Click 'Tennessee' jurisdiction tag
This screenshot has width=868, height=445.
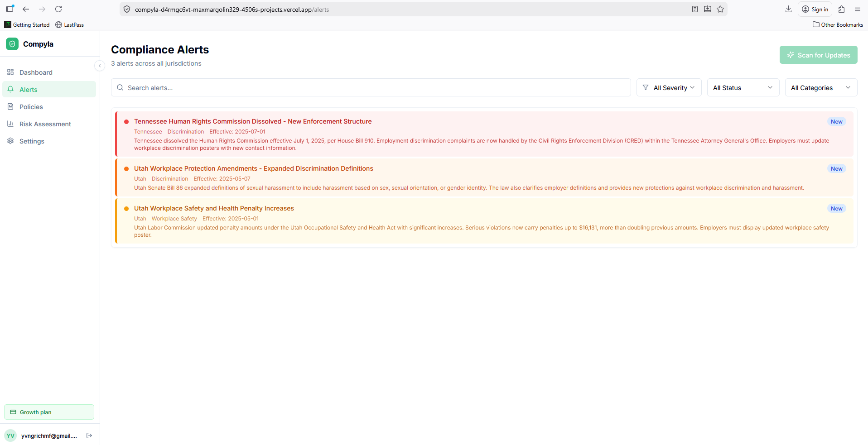coord(148,132)
